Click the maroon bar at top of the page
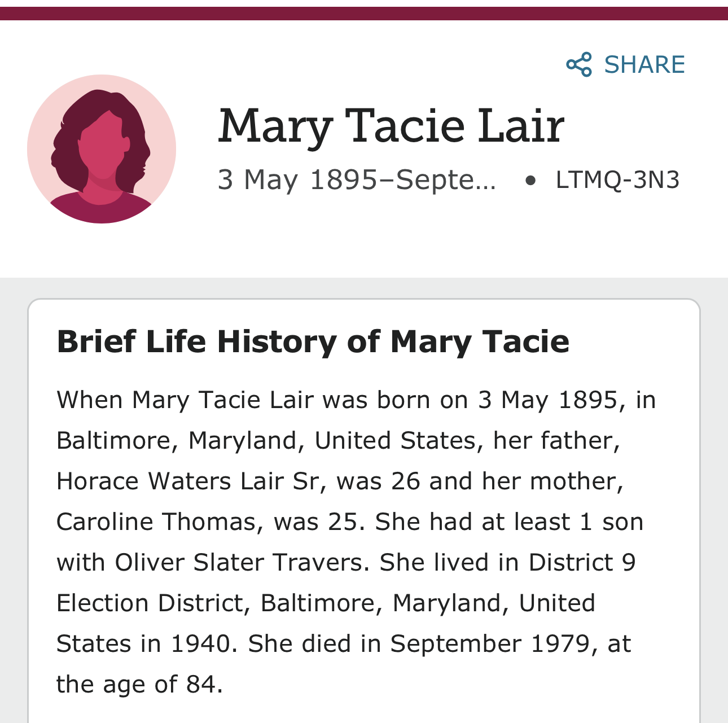The width and height of the screenshot is (728, 723). coord(364,14)
